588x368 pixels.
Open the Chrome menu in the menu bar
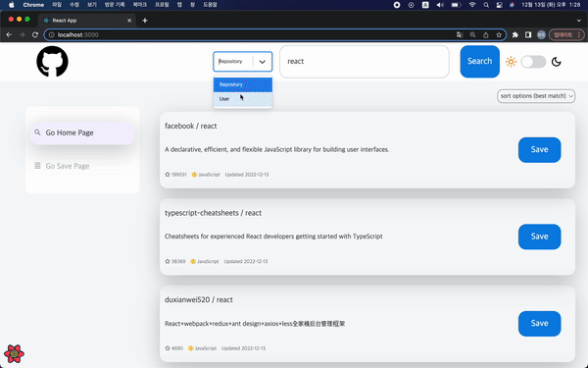pyautogui.click(x=33, y=5)
